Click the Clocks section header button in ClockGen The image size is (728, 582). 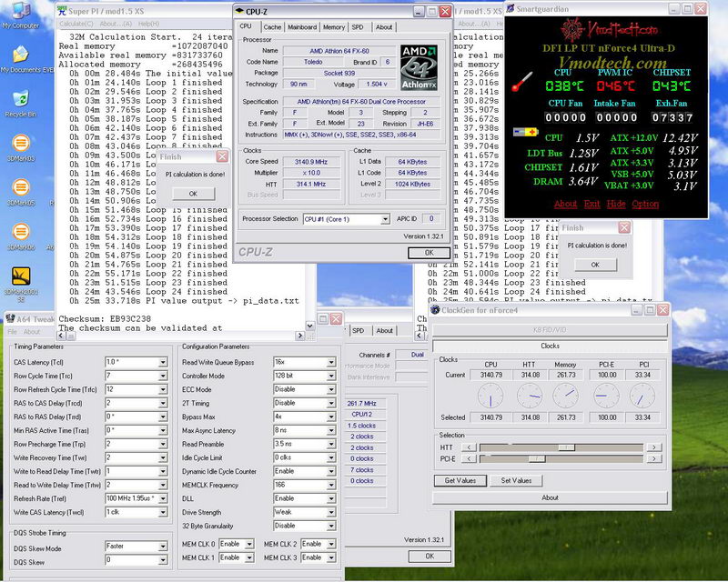550,346
